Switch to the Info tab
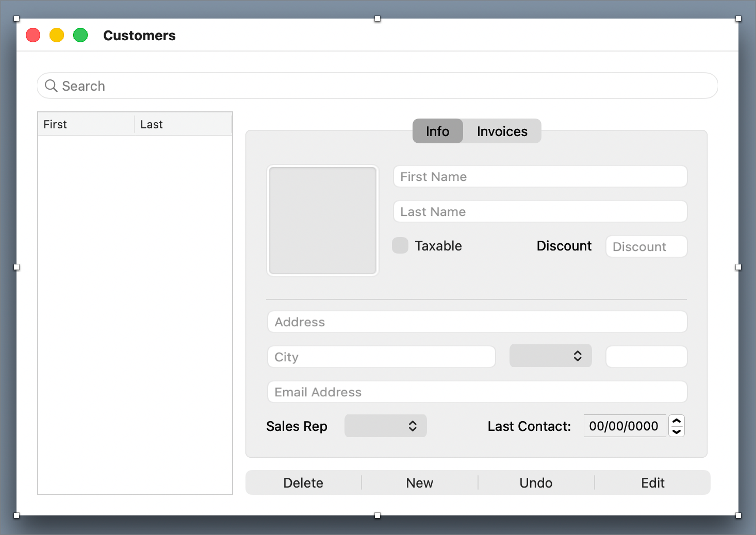The height and width of the screenshot is (535, 756). point(438,131)
